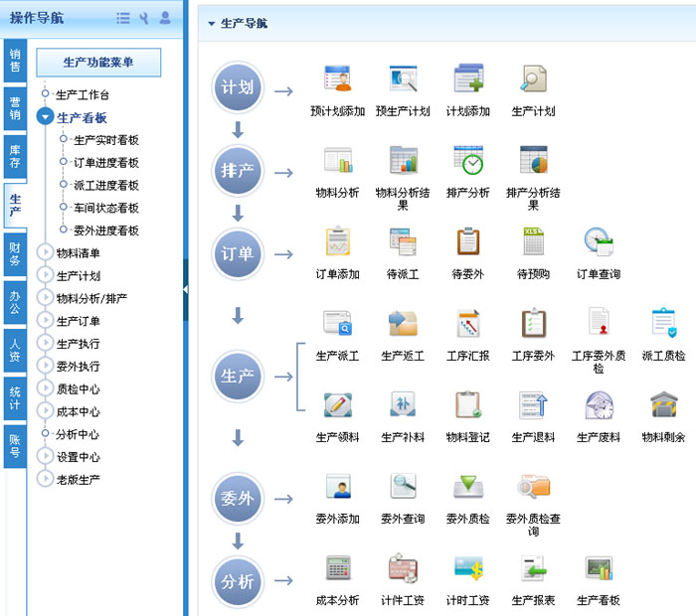The image size is (696, 616).
Task: Click the user icon in 操作导航 header
Action: 165,18
